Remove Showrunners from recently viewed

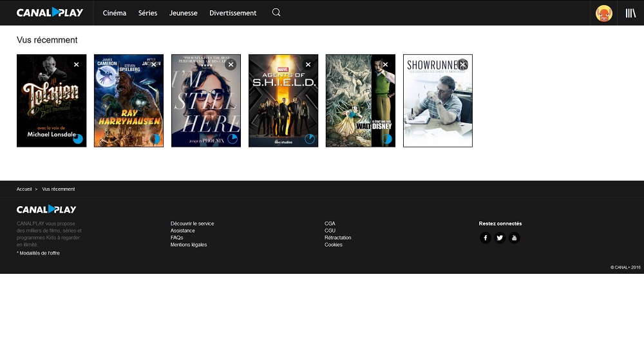point(462,64)
